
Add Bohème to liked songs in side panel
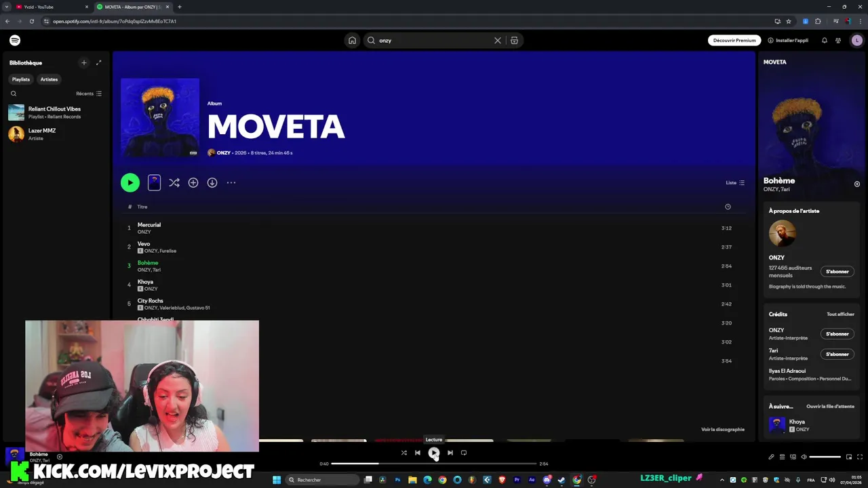857,184
